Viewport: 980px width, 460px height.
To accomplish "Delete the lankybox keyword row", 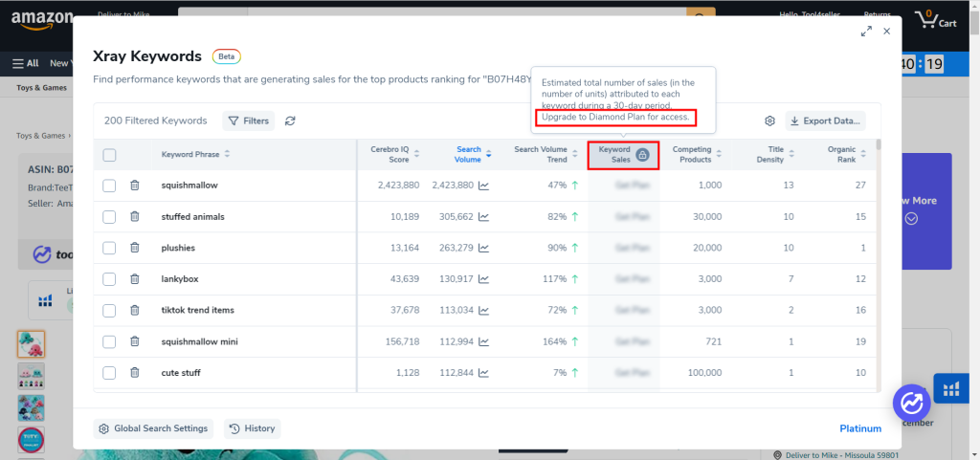I will click(x=134, y=279).
